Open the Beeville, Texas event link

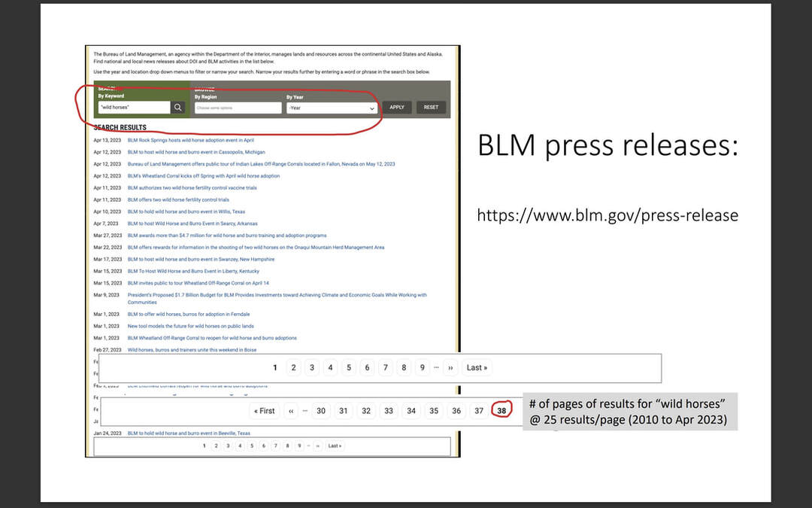point(189,433)
